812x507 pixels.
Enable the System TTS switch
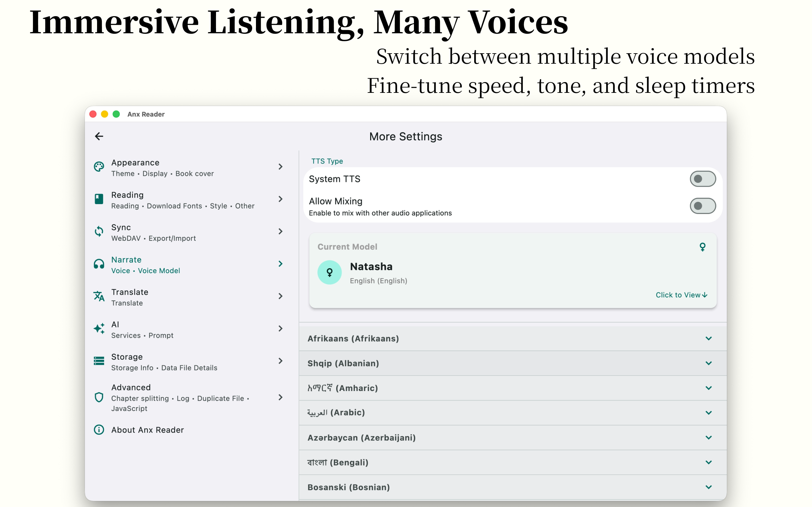pos(702,179)
